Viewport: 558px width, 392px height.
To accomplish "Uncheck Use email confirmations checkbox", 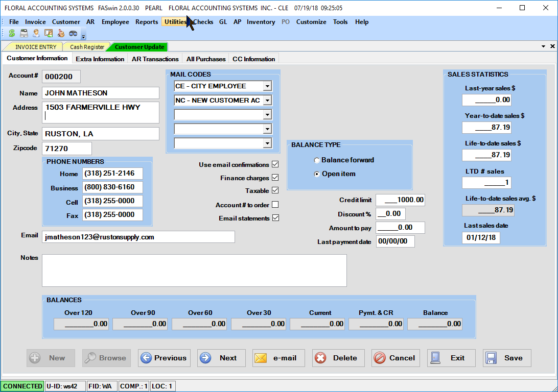I will (x=275, y=164).
